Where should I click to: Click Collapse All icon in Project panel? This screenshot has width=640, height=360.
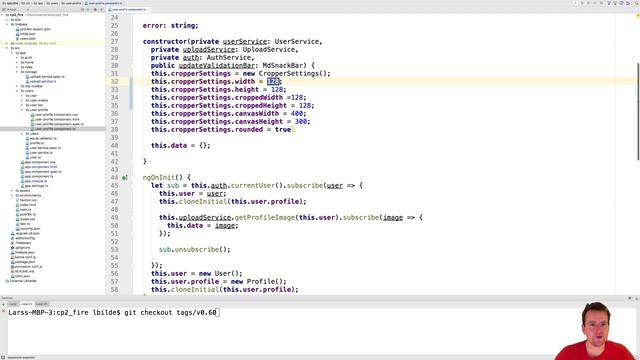(88, 9)
